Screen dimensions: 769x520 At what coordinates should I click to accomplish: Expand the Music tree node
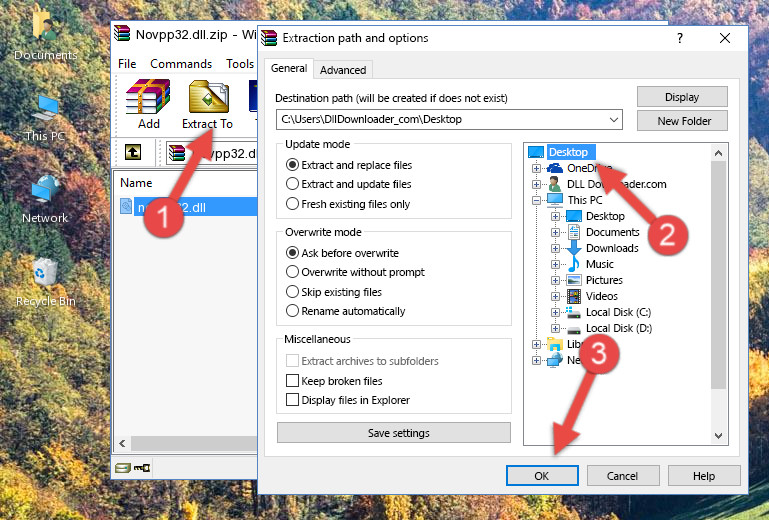click(555, 264)
